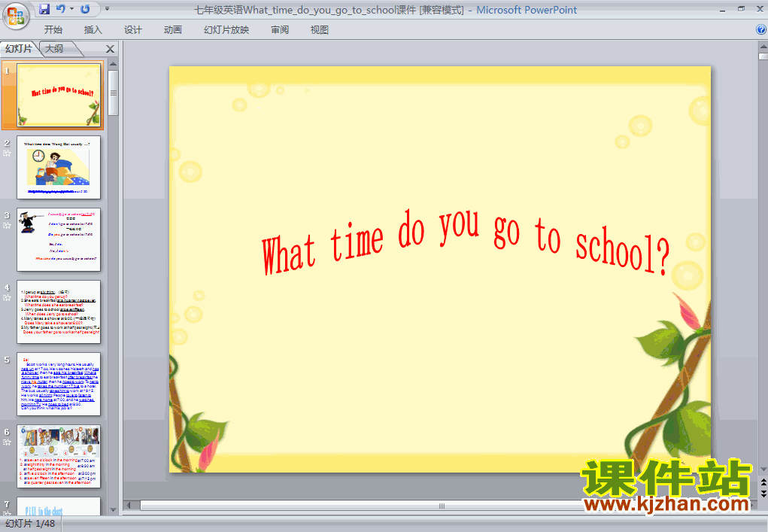This screenshot has height=532, width=768.
Task: Minimize the PowerPoint window
Action: 722,9
